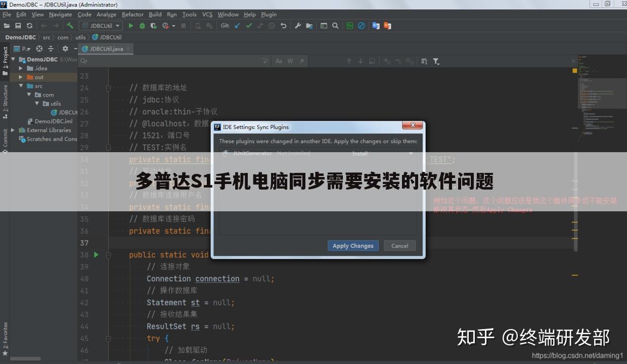The image size is (627, 364).
Task: Click the Git update project arrow
Action: point(237,26)
